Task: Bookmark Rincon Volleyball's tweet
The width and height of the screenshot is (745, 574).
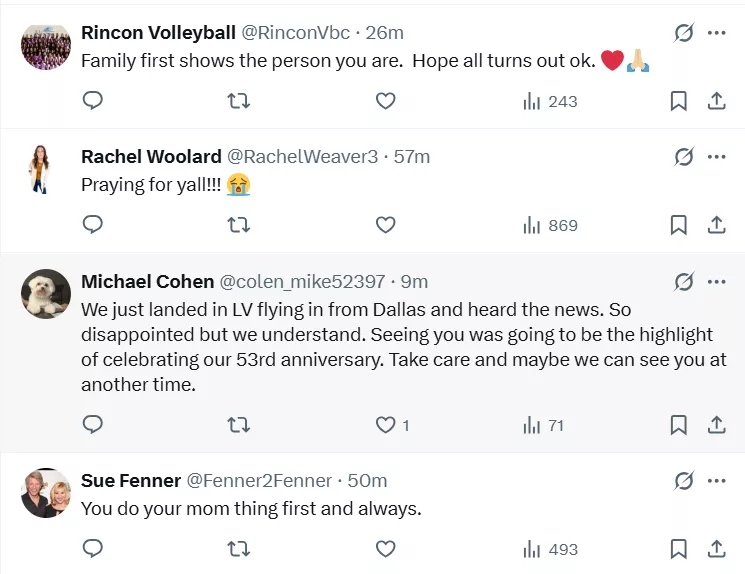Action: point(678,101)
